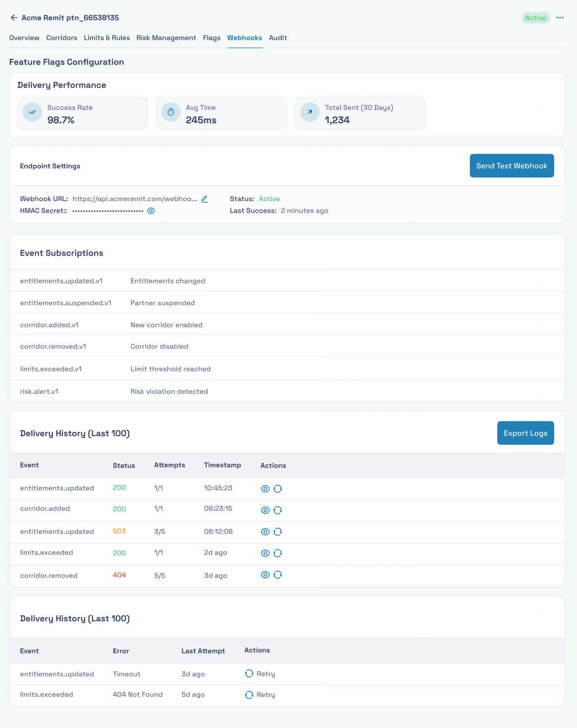
Task: Click the 1,234 total sent value
Action: pyautogui.click(x=337, y=120)
